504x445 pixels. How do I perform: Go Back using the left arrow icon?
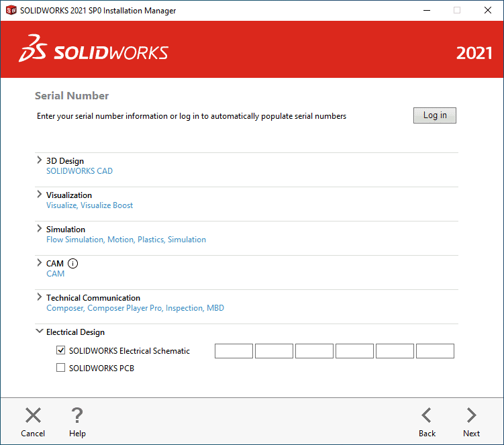pos(427,415)
